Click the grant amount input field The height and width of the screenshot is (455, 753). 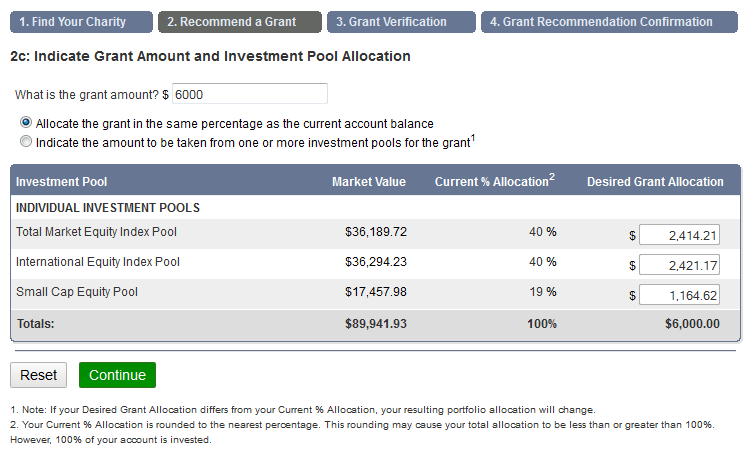point(249,94)
